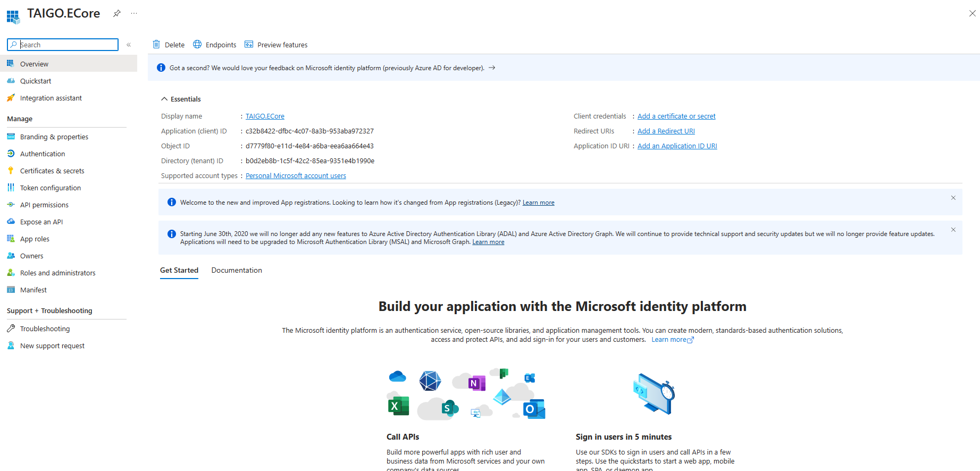Switch to the Documentation tab
This screenshot has width=980, height=471.
237,270
